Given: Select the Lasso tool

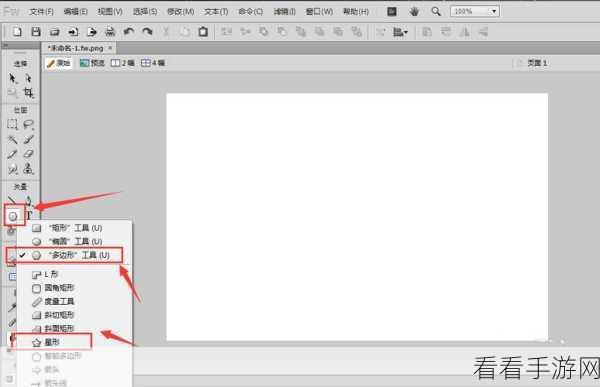Looking at the screenshot, I should [x=28, y=124].
